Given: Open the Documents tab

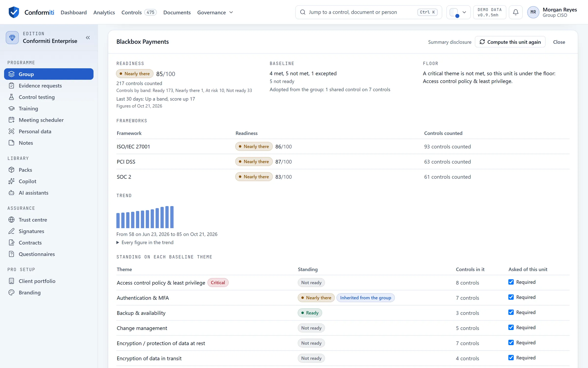Looking at the screenshot, I should click(177, 12).
